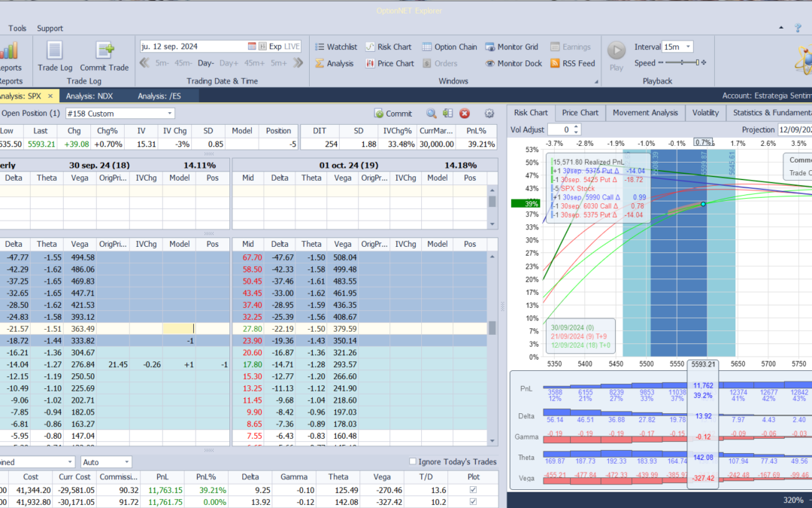Click the Commit Trade icon
Viewport: 812px width, 508px height.
pos(105,51)
